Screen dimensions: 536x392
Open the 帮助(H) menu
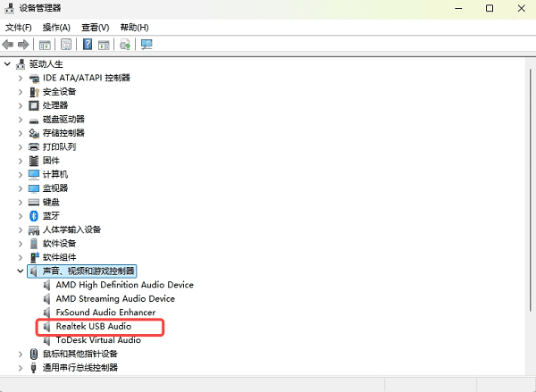click(x=134, y=28)
